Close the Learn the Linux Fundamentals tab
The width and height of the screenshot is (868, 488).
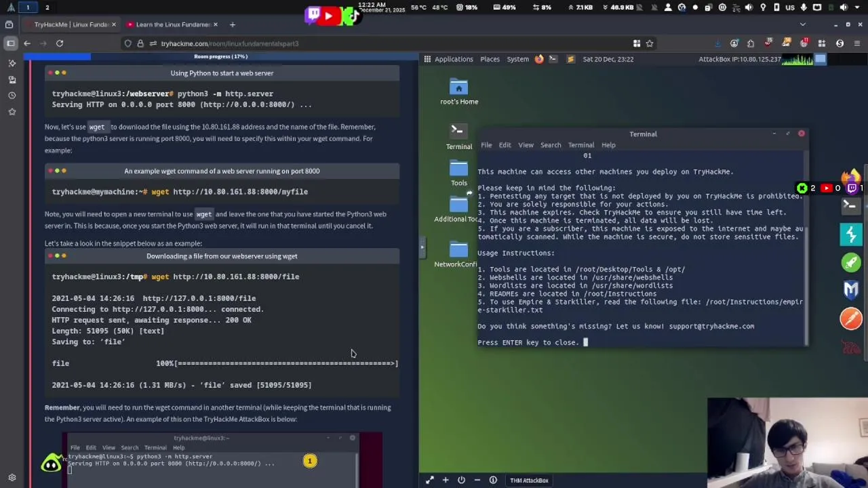(x=216, y=24)
